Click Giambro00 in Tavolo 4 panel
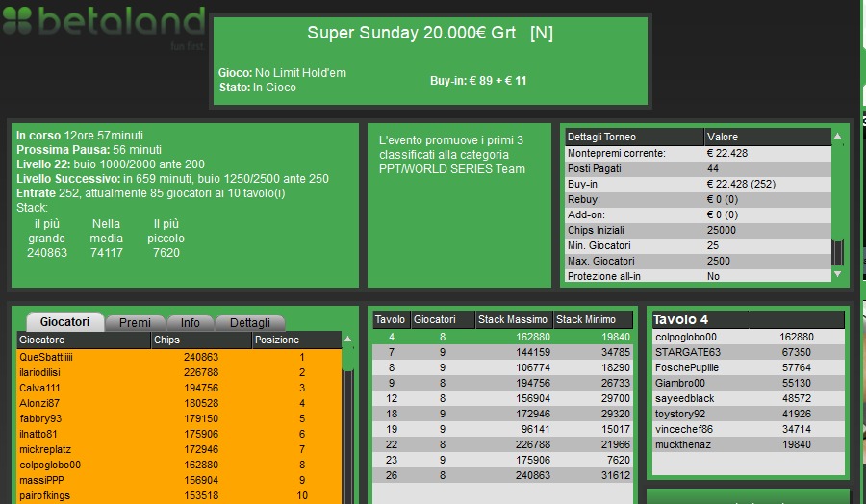The width and height of the screenshot is (866, 504). (x=749, y=383)
